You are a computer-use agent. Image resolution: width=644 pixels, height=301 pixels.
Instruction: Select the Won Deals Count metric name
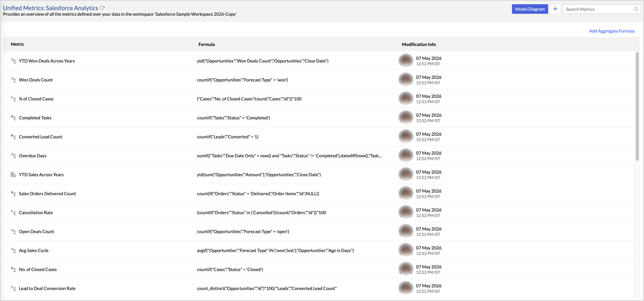tap(36, 80)
